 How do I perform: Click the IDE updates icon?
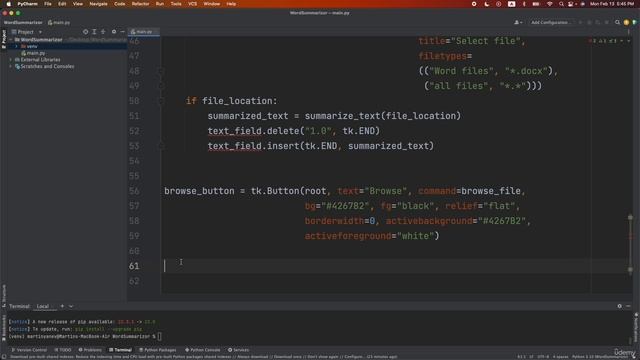tap(626, 22)
